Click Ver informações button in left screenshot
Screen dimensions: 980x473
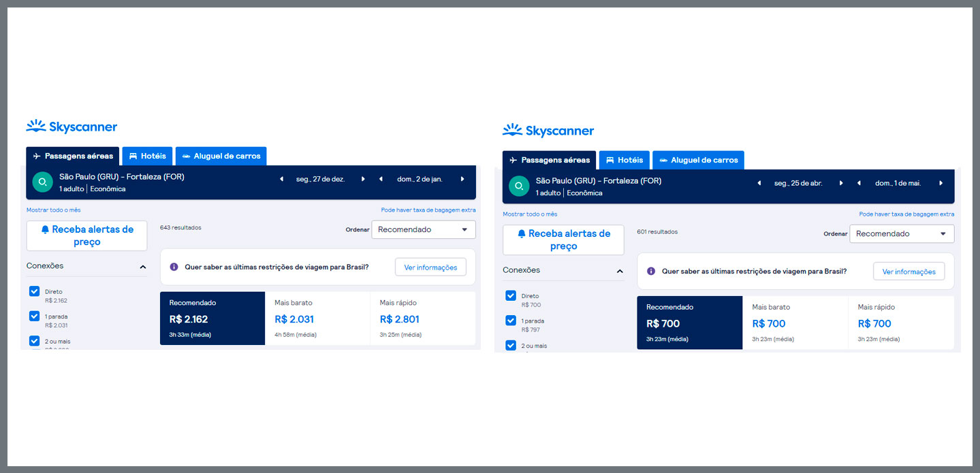coord(430,267)
